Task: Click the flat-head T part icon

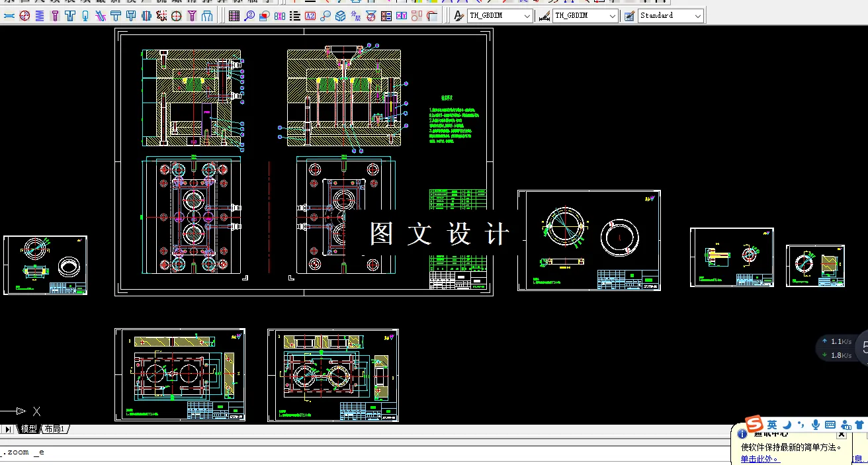Action: click(116, 15)
